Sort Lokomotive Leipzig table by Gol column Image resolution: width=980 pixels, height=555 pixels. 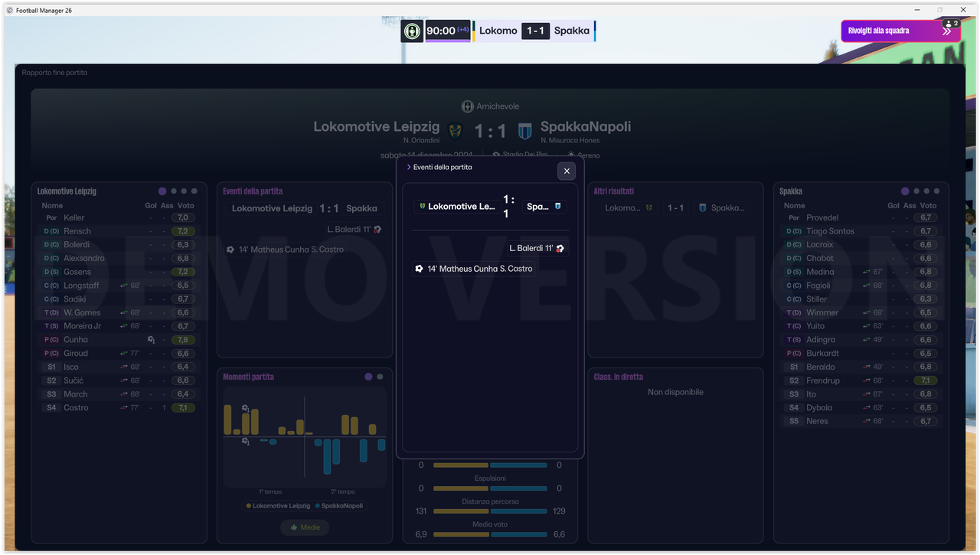151,206
